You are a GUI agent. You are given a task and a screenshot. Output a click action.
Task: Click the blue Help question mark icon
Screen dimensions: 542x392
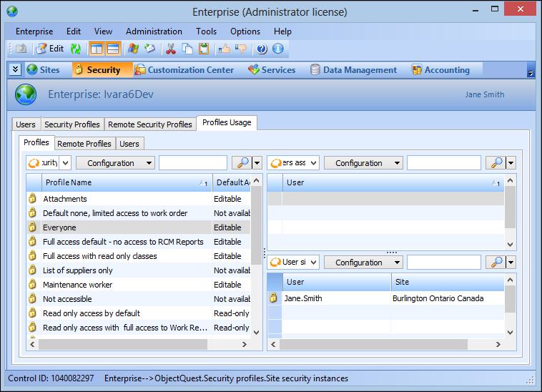tap(262, 49)
